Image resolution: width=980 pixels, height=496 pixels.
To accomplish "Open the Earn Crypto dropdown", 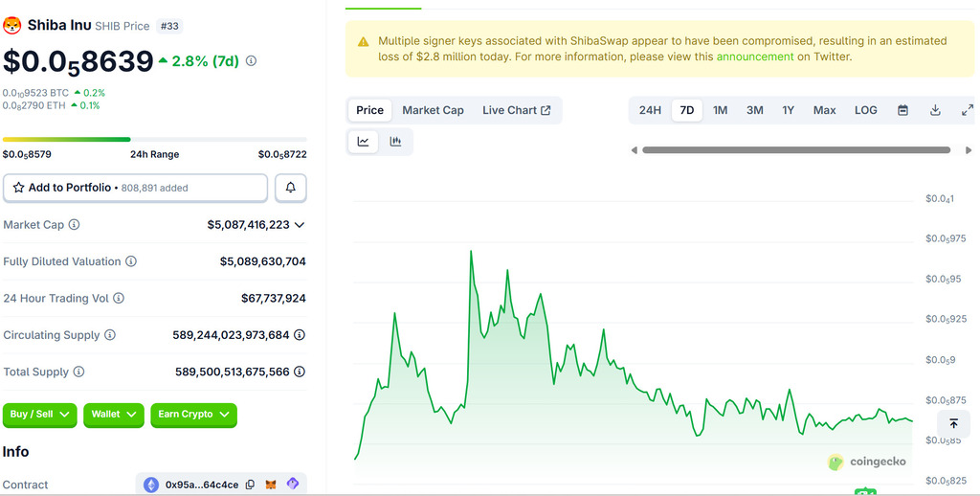I will click(x=193, y=415).
